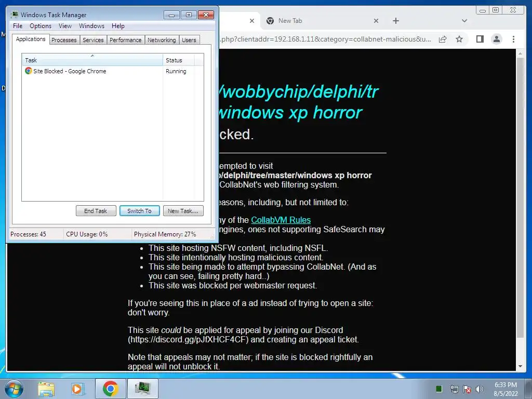The width and height of the screenshot is (532, 399).
Task: Switch to the Performance tab
Action: 126,40
